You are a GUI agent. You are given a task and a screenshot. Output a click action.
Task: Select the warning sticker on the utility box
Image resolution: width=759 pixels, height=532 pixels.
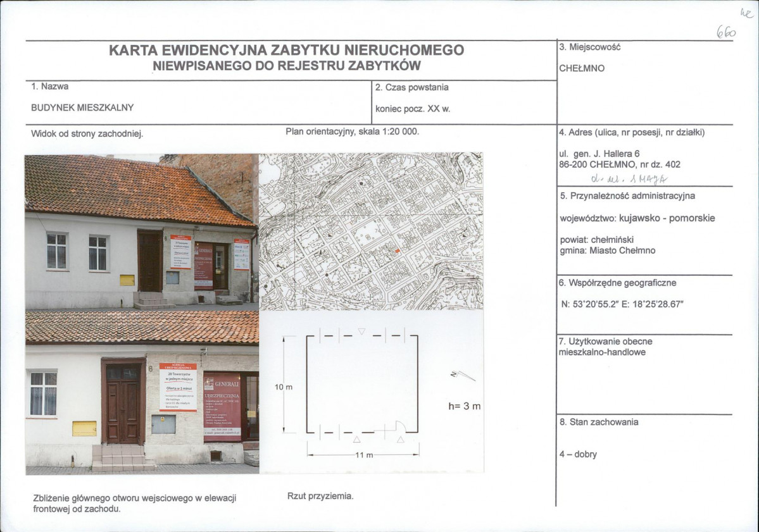click(x=162, y=419)
